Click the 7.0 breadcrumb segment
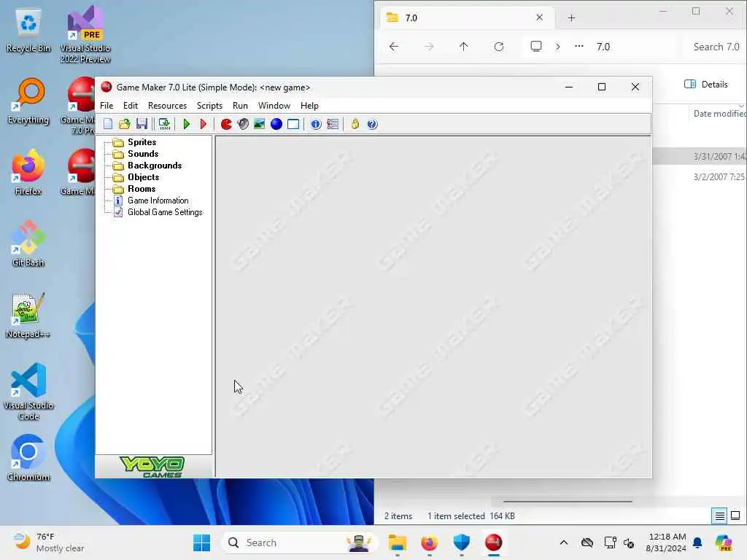Screen dimensions: 747x560 point(603,47)
